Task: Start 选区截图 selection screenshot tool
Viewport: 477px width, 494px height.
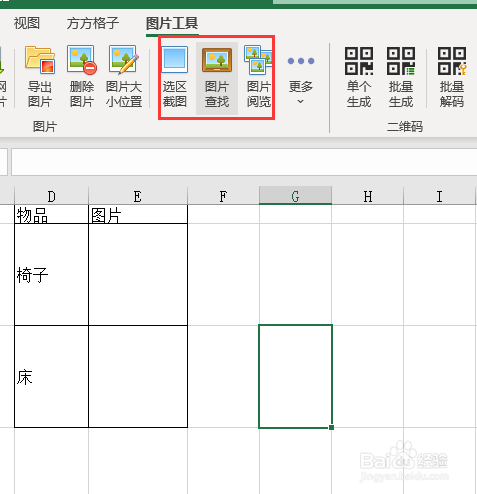Action: click(175, 77)
